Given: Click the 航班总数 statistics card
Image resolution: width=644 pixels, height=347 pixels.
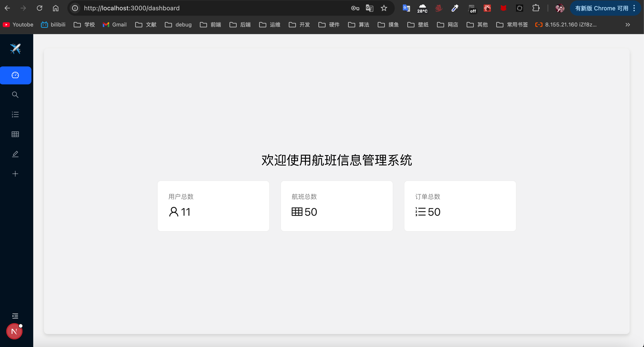Looking at the screenshot, I should pyautogui.click(x=337, y=206).
